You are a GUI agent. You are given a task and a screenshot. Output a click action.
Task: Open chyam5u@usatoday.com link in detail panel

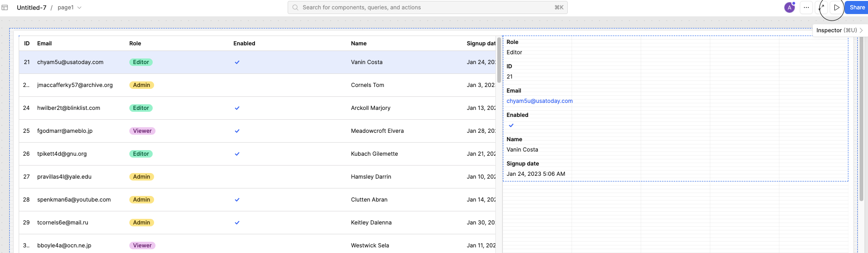click(539, 101)
